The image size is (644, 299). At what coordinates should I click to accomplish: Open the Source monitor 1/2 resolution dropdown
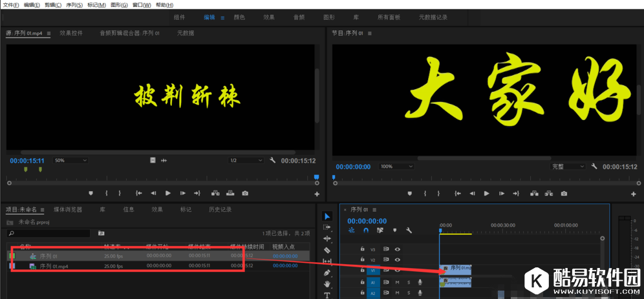(246, 160)
